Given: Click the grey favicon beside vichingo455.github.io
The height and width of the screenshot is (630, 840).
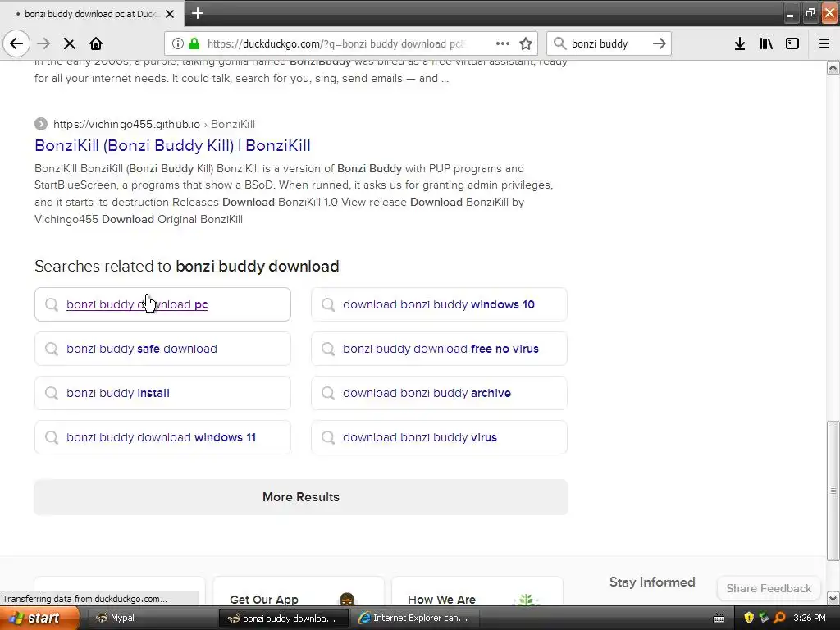Looking at the screenshot, I should [41, 125].
